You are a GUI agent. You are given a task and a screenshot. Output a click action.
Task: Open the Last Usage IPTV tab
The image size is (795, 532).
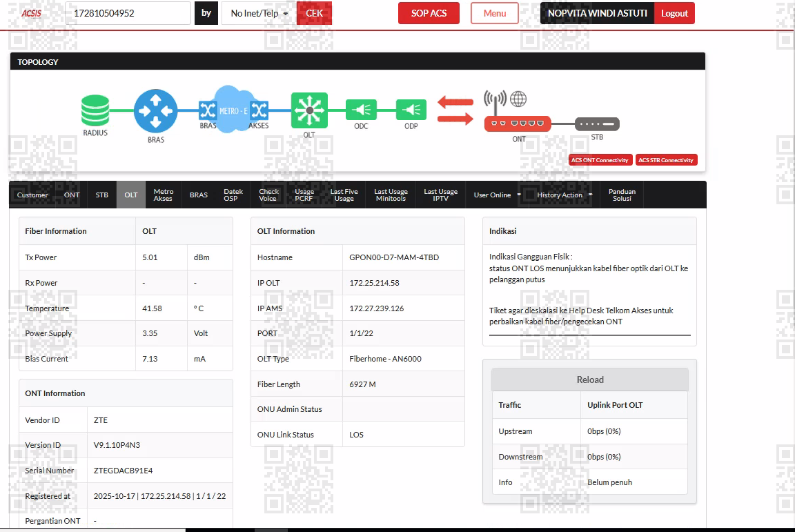pos(440,195)
